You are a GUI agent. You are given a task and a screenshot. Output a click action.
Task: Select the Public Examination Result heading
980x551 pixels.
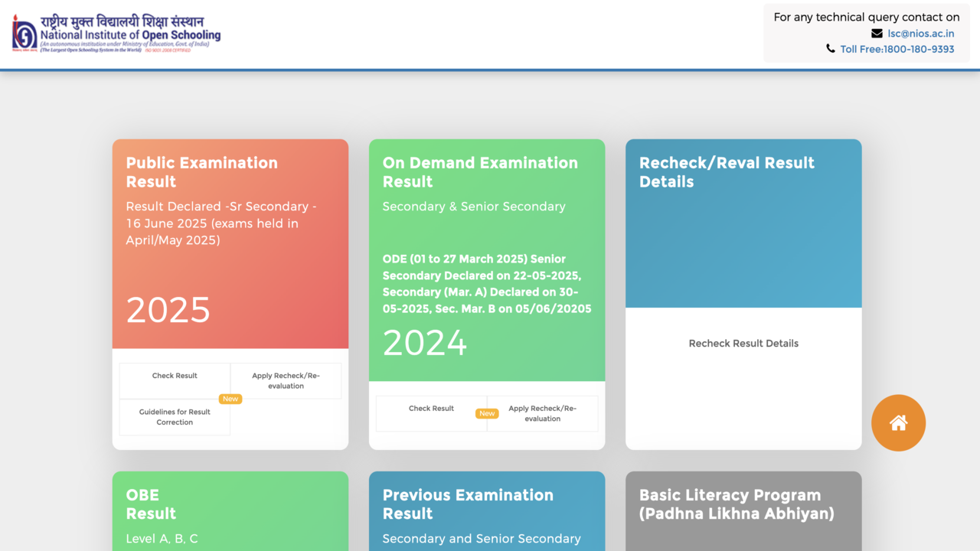pyautogui.click(x=201, y=172)
